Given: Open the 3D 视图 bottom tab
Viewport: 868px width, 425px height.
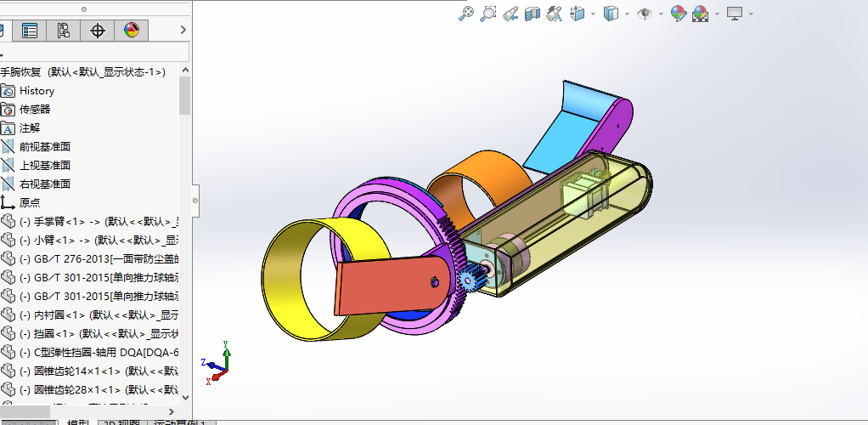Looking at the screenshot, I should [x=121, y=422].
